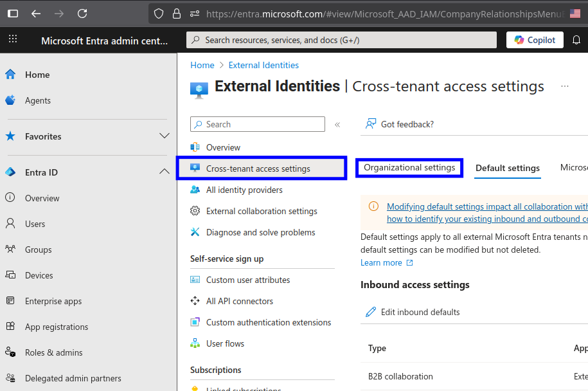Open the Cross-tenant access settings menu item

(262, 168)
